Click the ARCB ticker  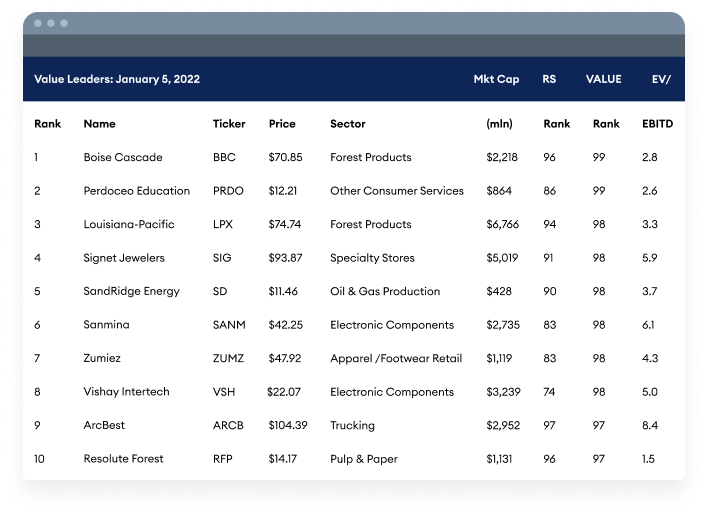228,425
